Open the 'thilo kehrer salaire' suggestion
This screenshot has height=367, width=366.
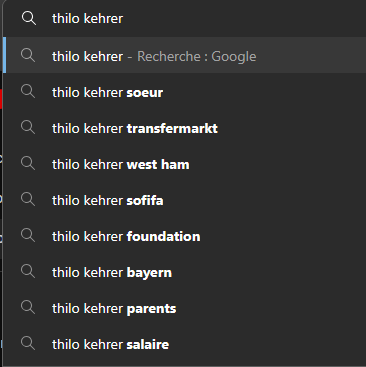pos(186,344)
